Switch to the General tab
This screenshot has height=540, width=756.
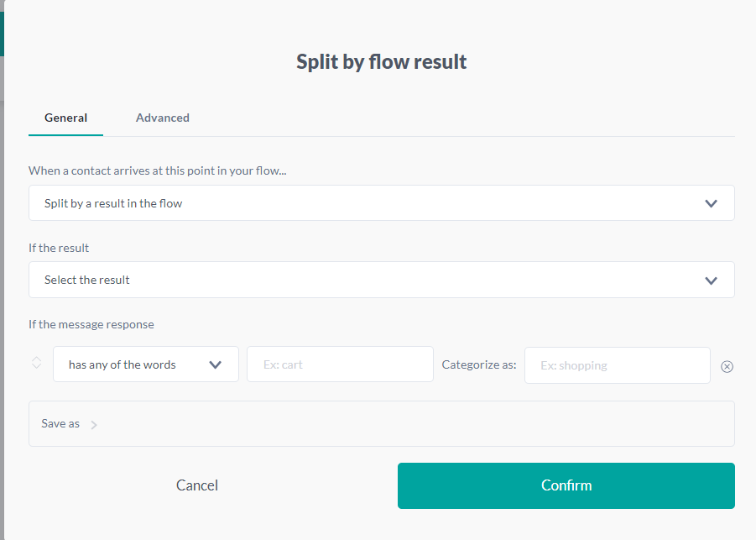65,118
